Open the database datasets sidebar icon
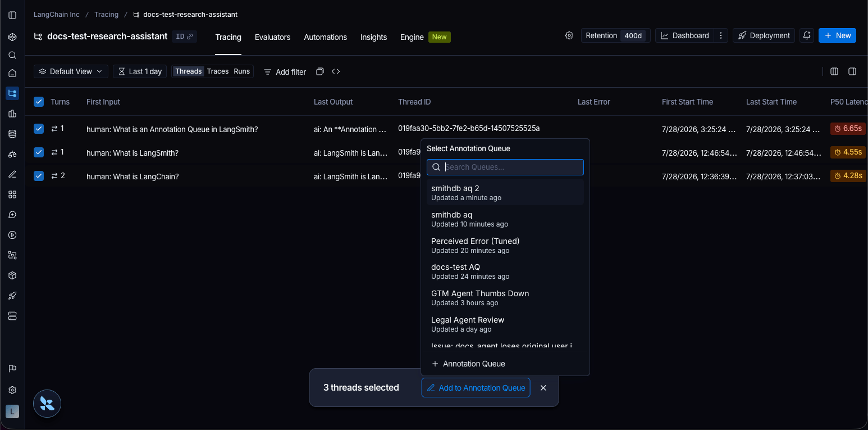Screen dimensions: 868x430 click(12, 134)
